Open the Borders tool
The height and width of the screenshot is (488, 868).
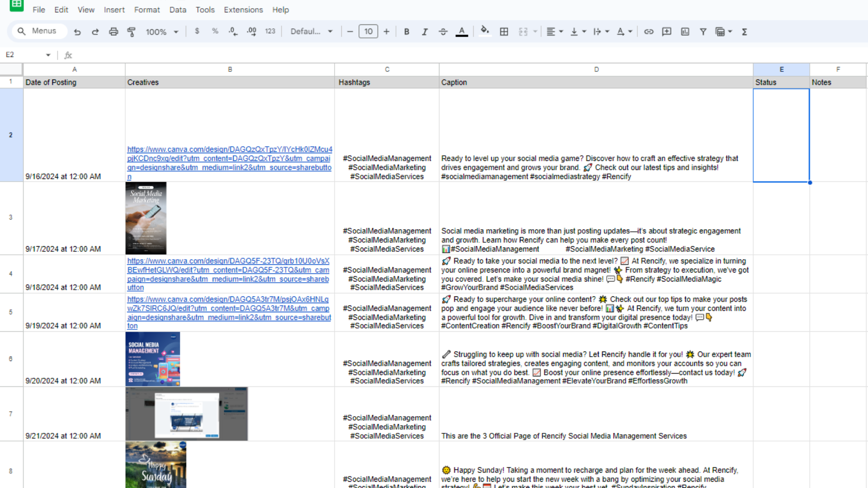click(x=504, y=32)
